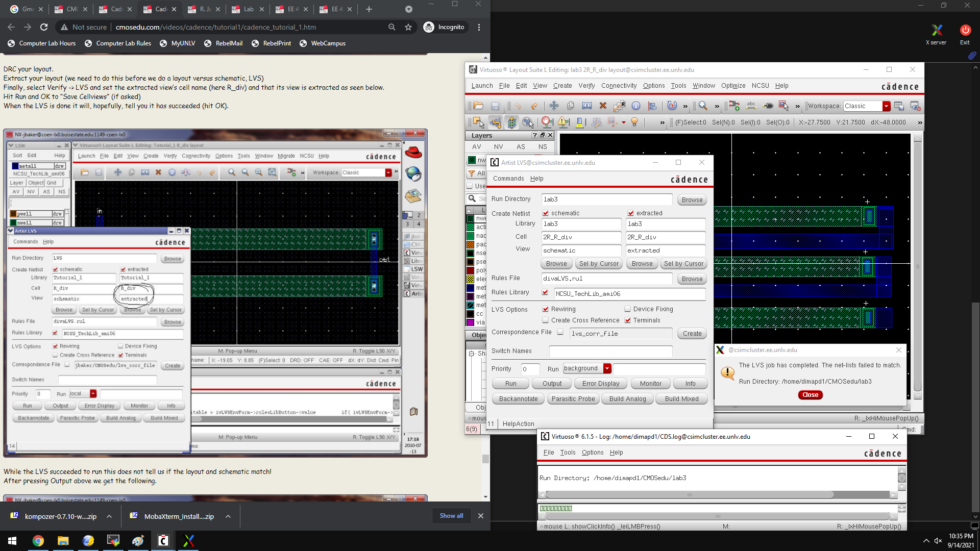Click the lightbulb icon in toolbar

tap(634, 122)
